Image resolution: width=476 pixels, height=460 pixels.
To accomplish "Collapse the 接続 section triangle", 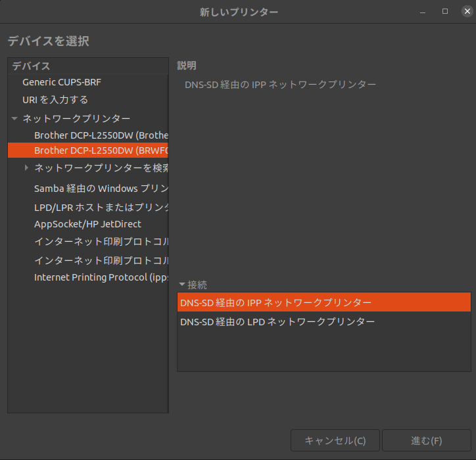I will pos(182,285).
